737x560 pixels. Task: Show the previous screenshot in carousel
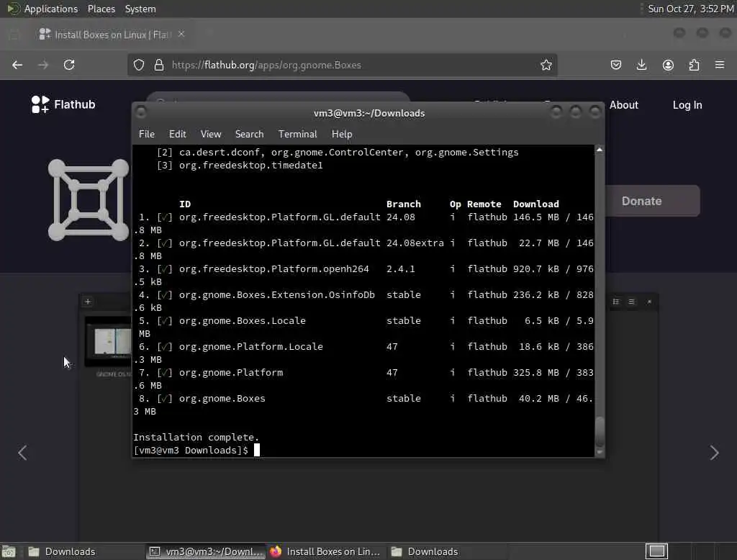(x=22, y=453)
